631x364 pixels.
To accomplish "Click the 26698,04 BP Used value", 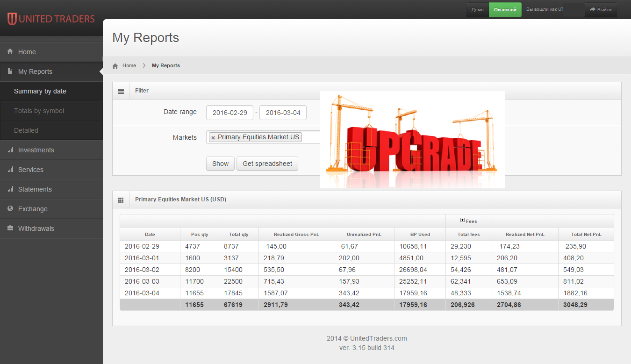I will pyautogui.click(x=413, y=270).
